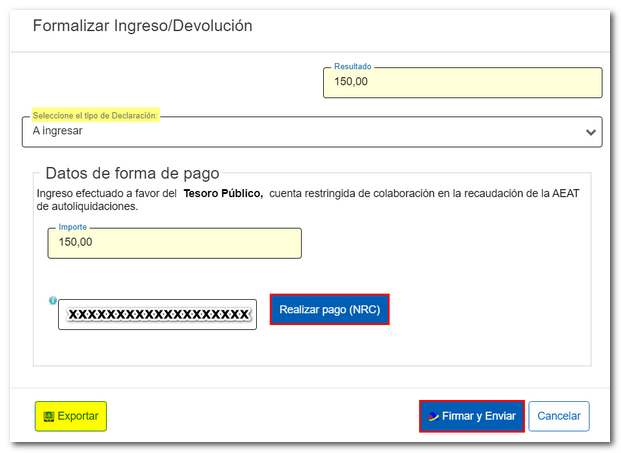
Task: Cancel the form with Cancelar button
Action: coord(558,416)
